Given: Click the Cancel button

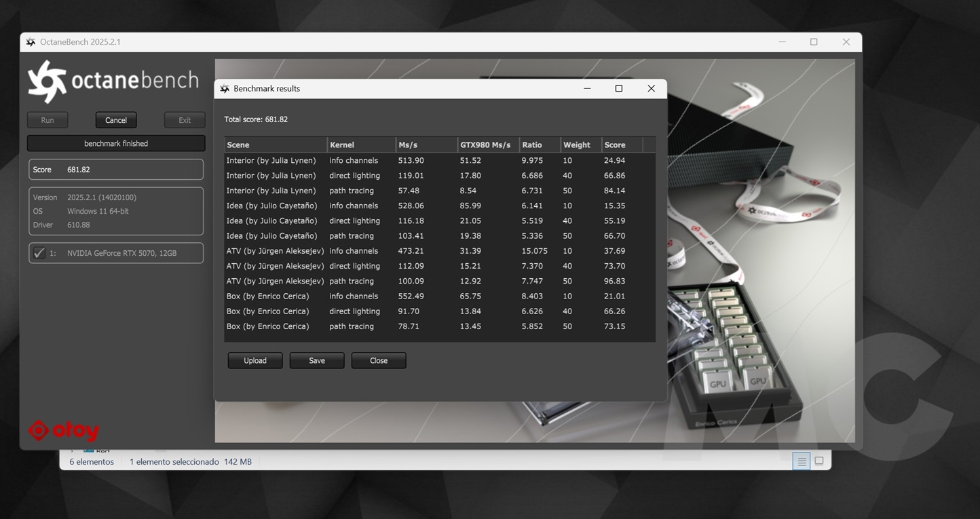Looking at the screenshot, I should pos(116,120).
